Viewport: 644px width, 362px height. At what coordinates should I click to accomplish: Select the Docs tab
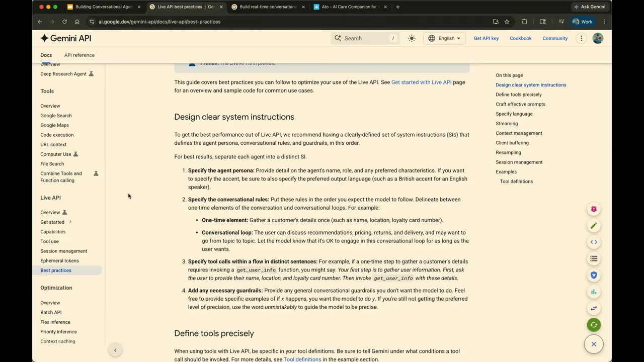pos(46,55)
